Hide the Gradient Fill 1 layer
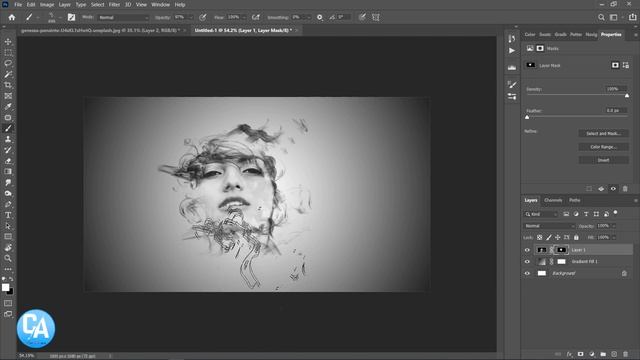The height and width of the screenshot is (360, 640). pyautogui.click(x=527, y=262)
